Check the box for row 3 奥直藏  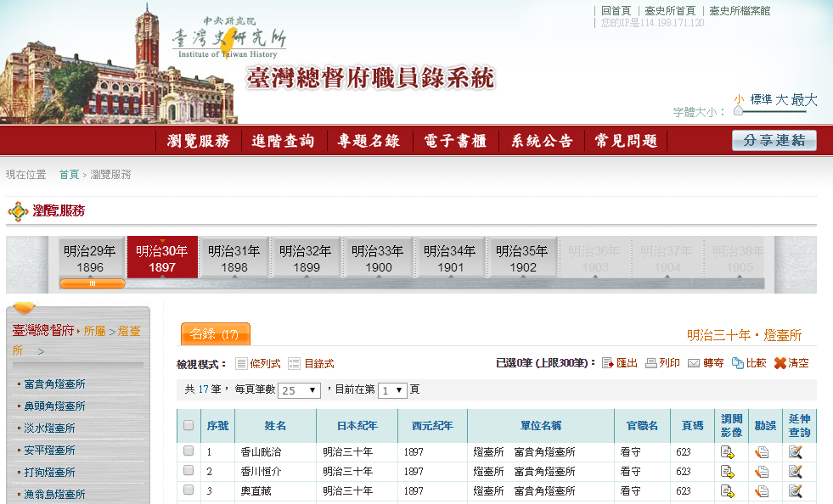tap(188, 490)
